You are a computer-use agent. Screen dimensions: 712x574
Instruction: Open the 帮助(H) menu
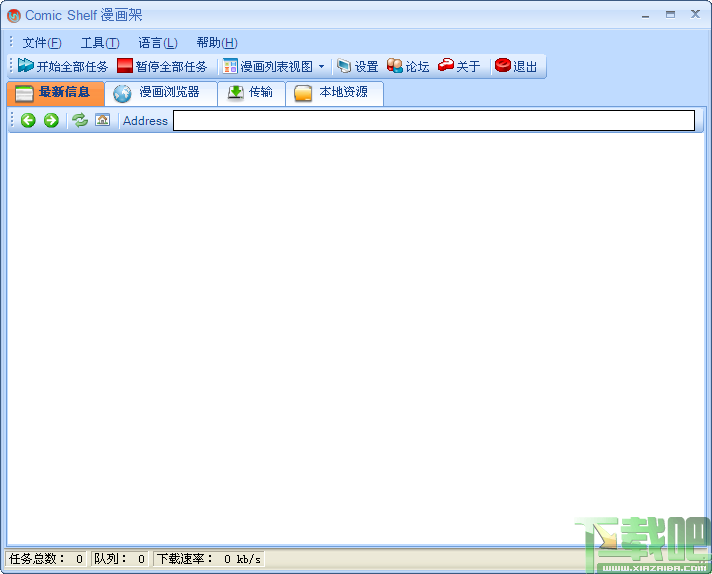click(x=217, y=43)
